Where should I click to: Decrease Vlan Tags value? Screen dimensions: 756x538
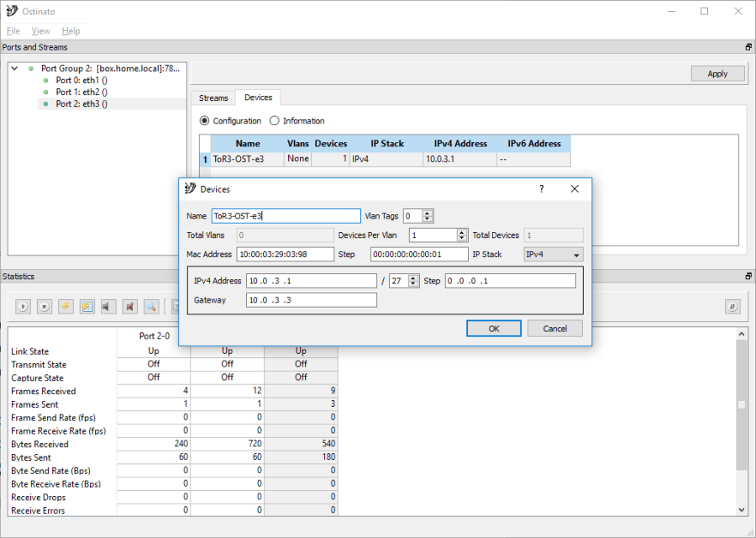pyautogui.click(x=428, y=219)
